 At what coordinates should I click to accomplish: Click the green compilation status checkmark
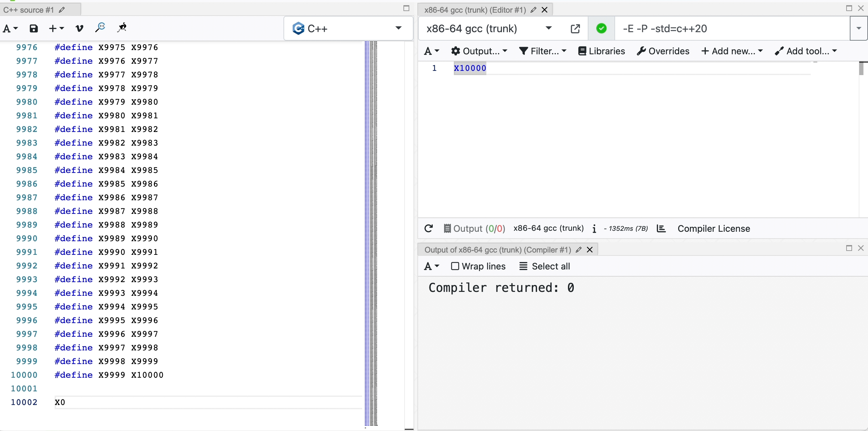pyautogui.click(x=601, y=28)
